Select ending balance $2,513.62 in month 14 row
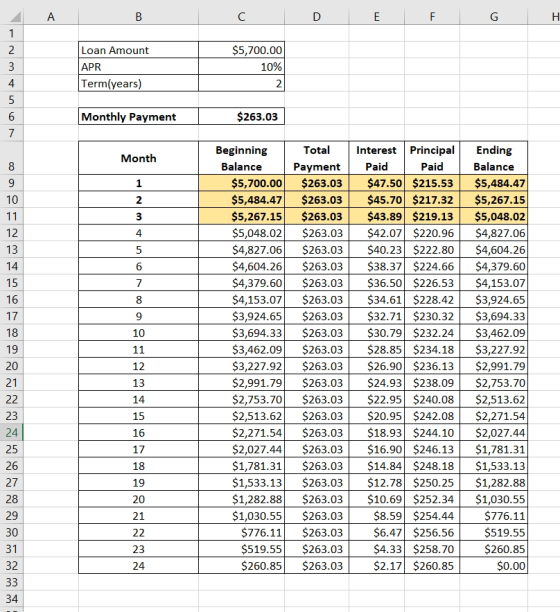560x612 pixels. [494, 399]
